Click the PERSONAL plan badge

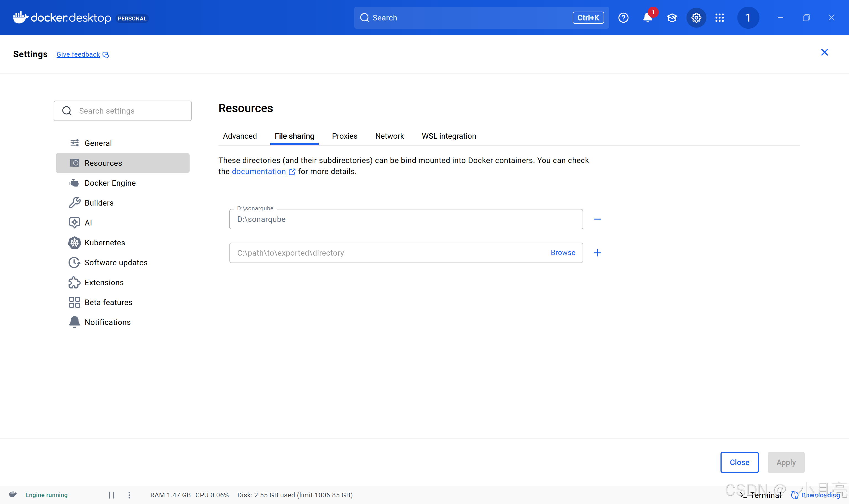click(132, 18)
